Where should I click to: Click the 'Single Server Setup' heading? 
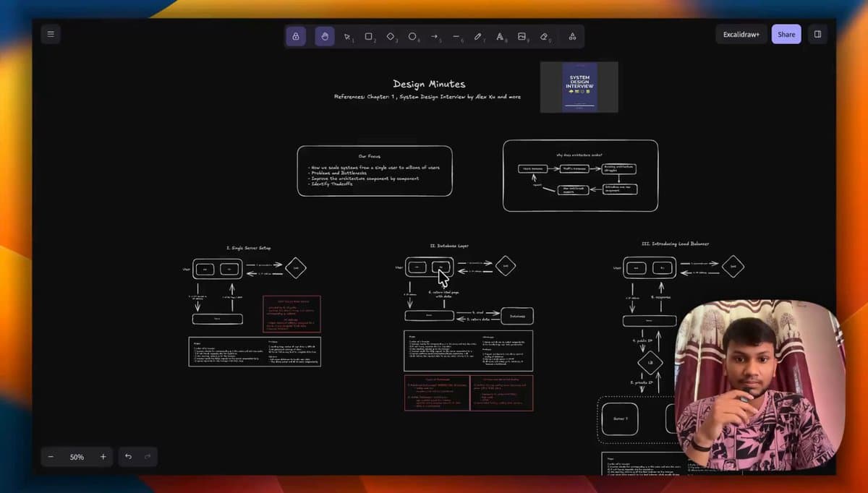coord(249,248)
